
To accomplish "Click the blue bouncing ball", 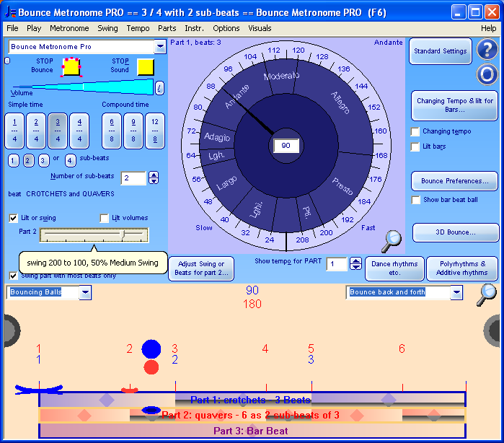I will tap(151, 349).
